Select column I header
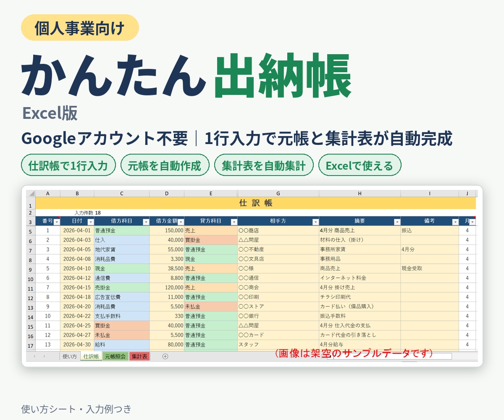This screenshot has width=504, height=420. click(x=430, y=194)
